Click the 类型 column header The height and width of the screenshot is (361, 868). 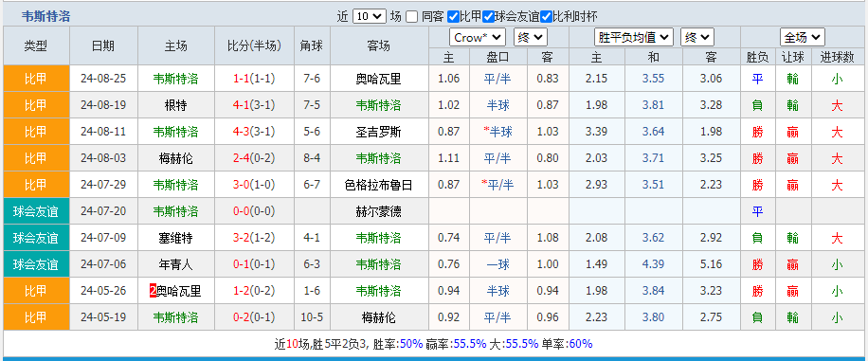pos(36,45)
